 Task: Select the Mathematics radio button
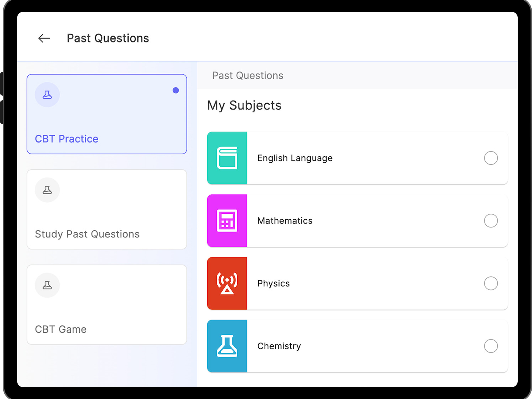491,221
